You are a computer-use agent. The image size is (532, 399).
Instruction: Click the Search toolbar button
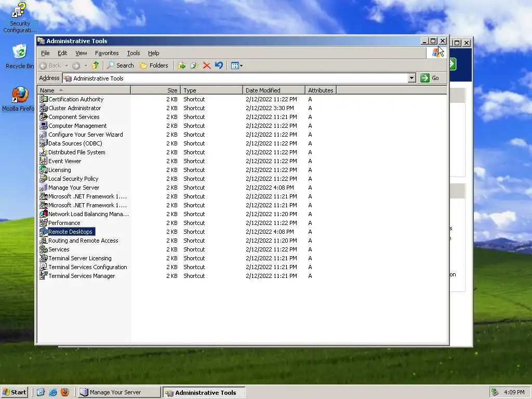click(121, 65)
